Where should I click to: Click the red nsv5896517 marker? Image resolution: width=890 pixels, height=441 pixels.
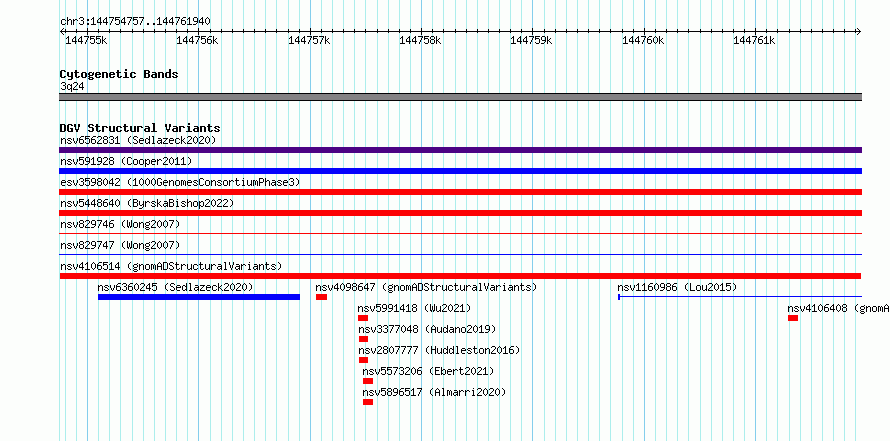coord(368,402)
